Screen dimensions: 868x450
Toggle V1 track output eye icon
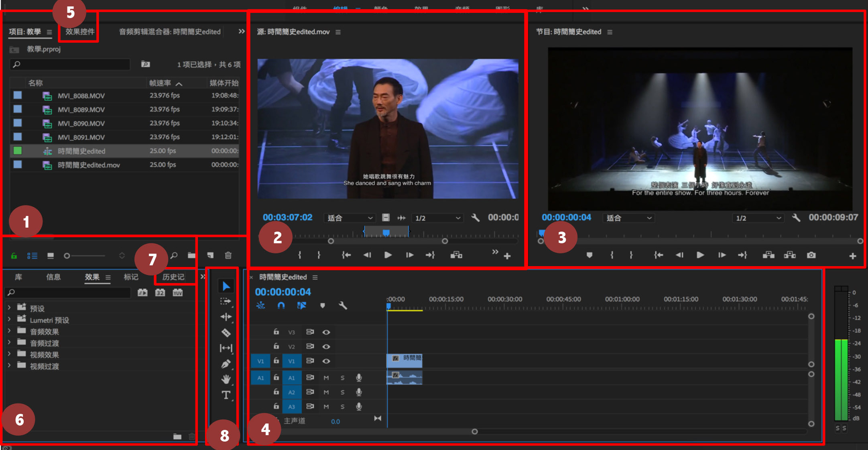(x=326, y=361)
